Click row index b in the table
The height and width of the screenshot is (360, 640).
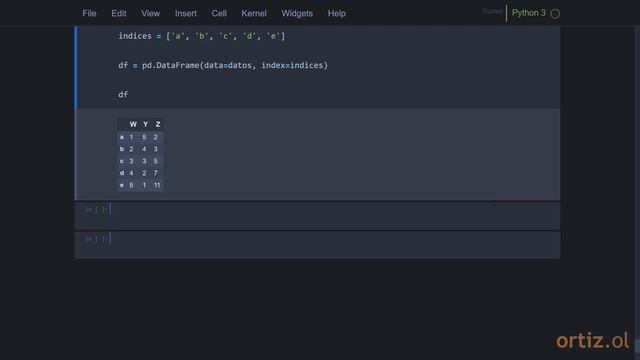(x=122, y=149)
